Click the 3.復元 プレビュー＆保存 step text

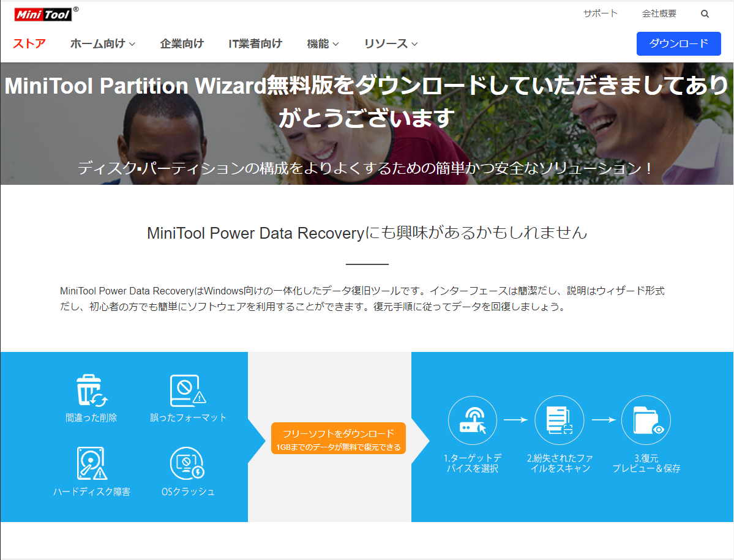[x=646, y=463]
